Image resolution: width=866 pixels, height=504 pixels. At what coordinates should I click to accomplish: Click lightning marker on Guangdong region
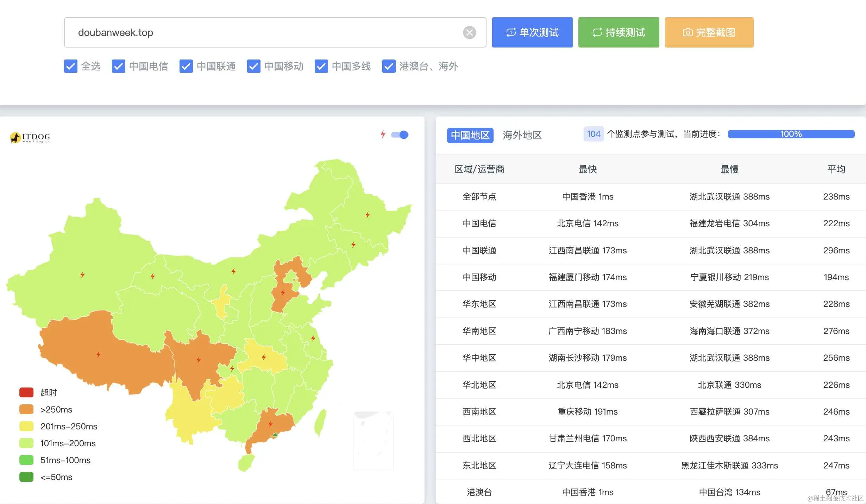[x=270, y=424]
